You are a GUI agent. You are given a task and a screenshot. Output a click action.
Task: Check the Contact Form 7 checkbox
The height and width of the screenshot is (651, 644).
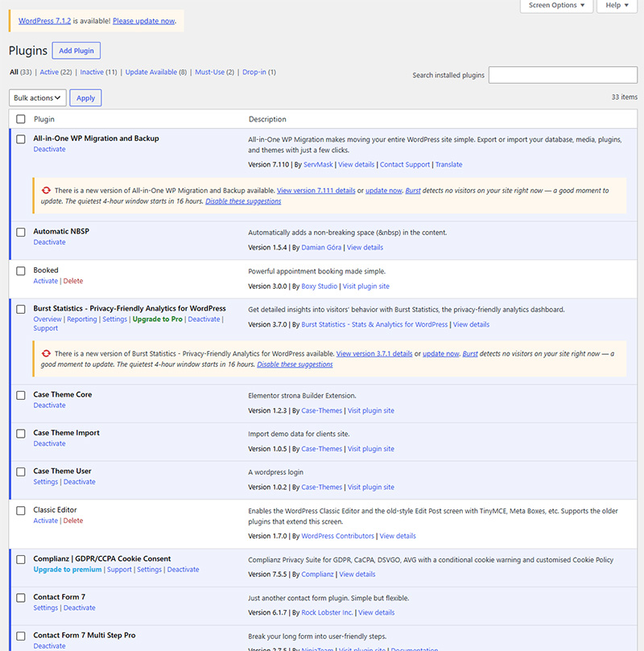pos(21,597)
